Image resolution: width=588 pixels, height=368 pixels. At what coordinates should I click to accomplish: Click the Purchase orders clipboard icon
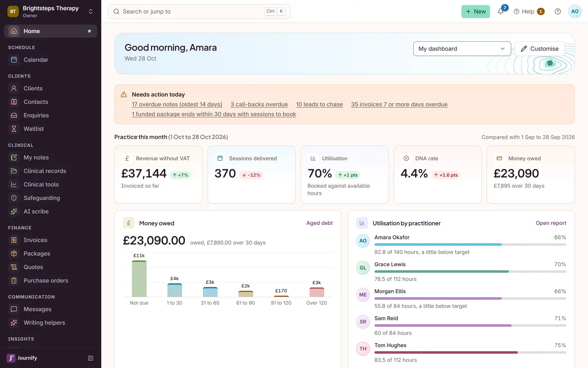14,280
